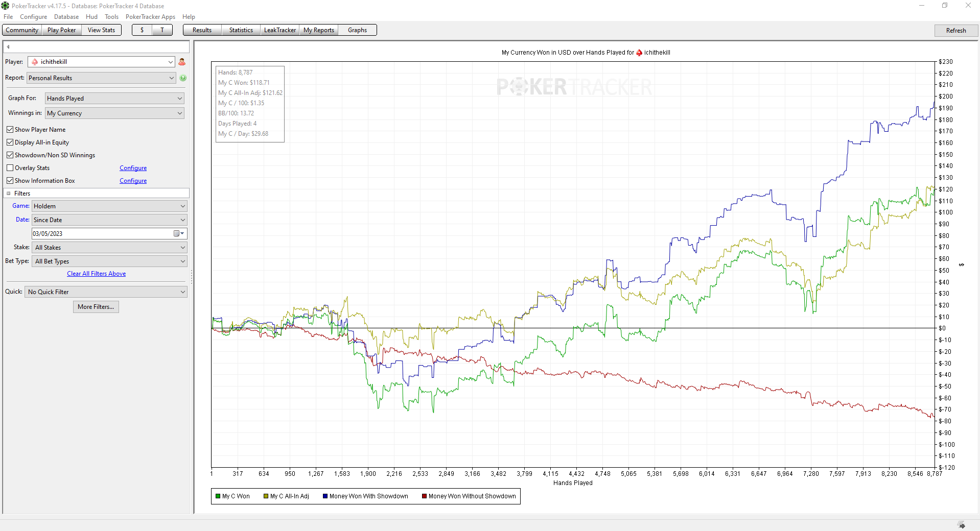The width and height of the screenshot is (980, 531).
Task: Collapse the left panel using the top arrow
Action: [8, 47]
